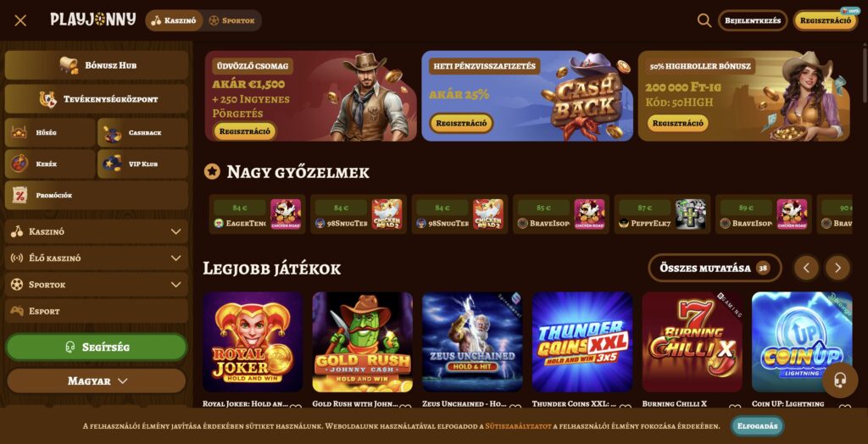Show previous games with the left arrow

(807, 268)
